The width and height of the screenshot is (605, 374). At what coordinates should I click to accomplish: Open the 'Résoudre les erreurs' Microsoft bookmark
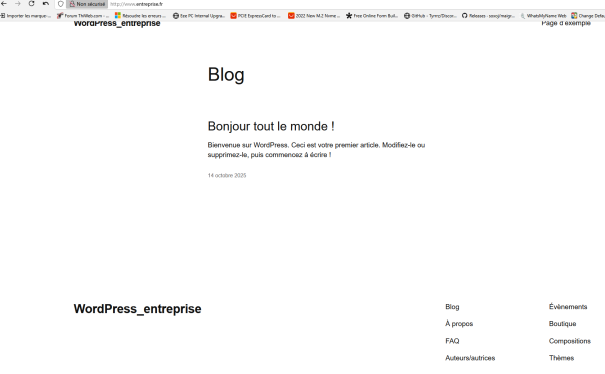pyautogui.click(x=140, y=16)
